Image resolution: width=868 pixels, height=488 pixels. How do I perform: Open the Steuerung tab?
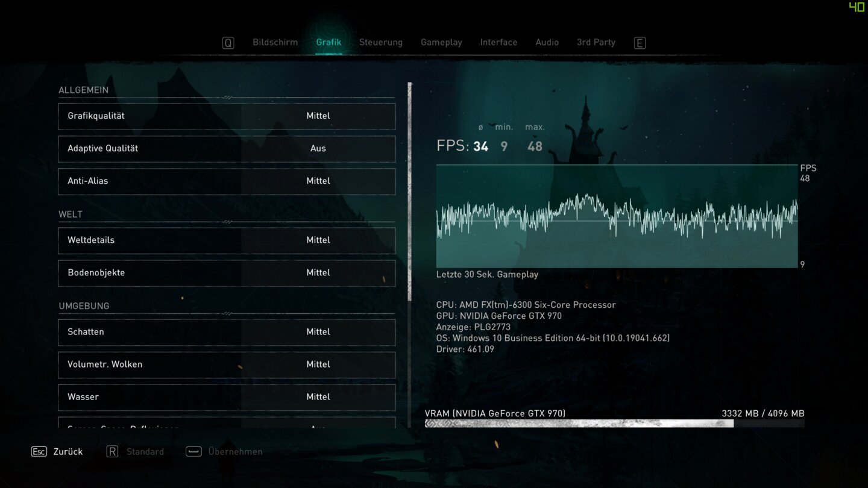tap(381, 42)
